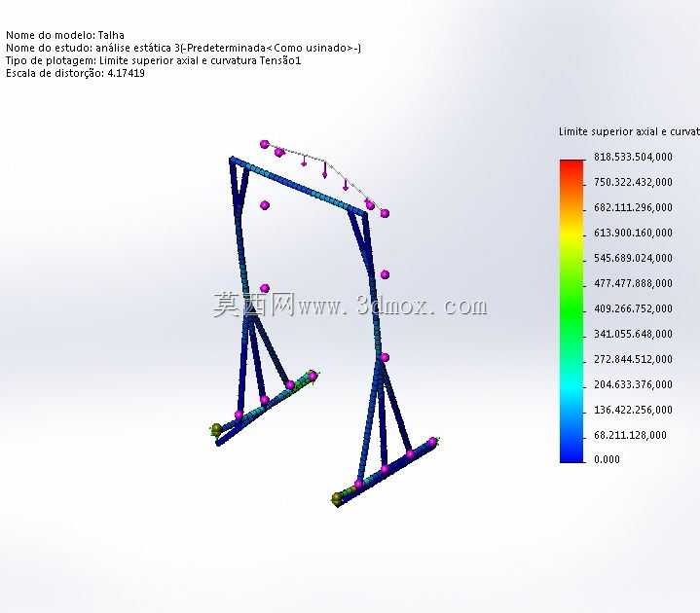Click the legend title 'Limite superior axial e curvat'

(629, 131)
